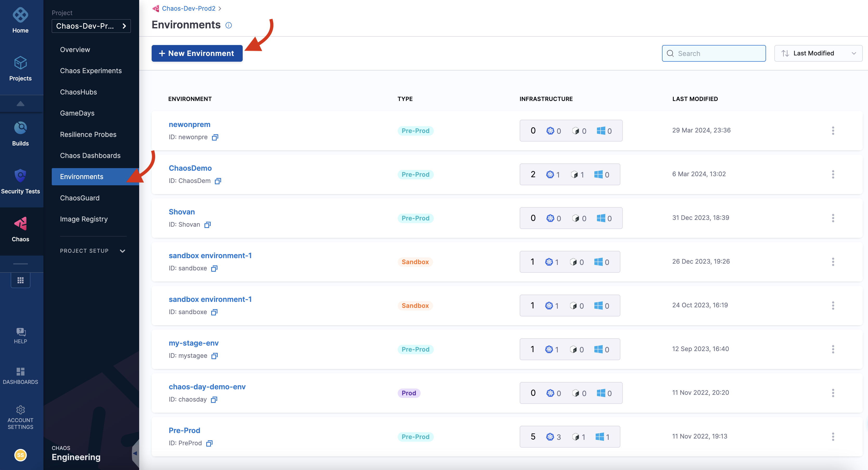The image size is (868, 470).
Task: Open the Chaos-Dev-Prod2 breadcrumb link
Action: (188, 8)
